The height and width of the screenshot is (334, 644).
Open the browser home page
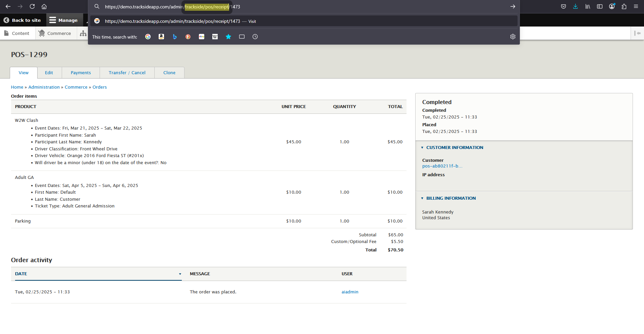44,6
